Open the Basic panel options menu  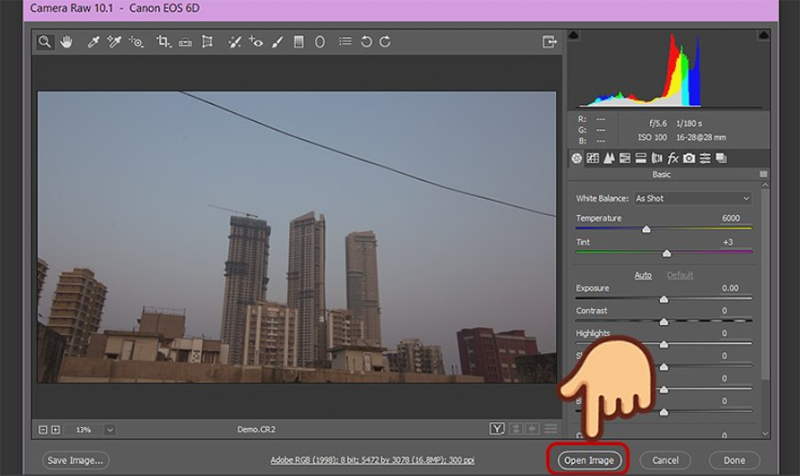coord(763,174)
